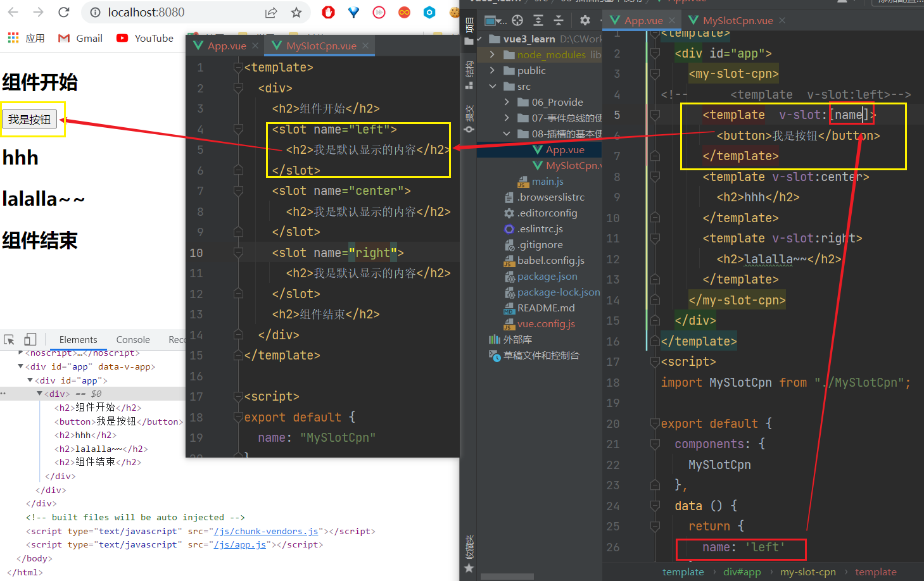The height and width of the screenshot is (581, 924).
Task: Switch to DevTools Elements tab
Action: click(x=78, y=339)
